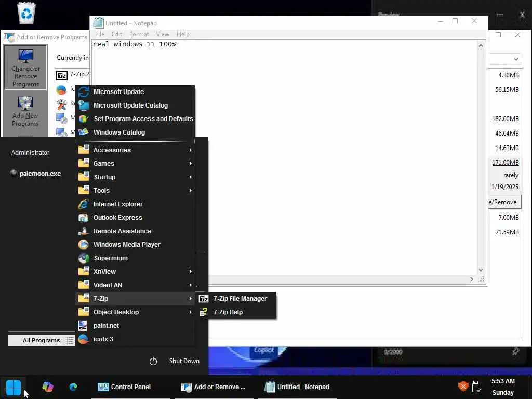Switch to Control Panel taskbar button
The height and width of the screenshot is (399, 532).
point(130,387)
